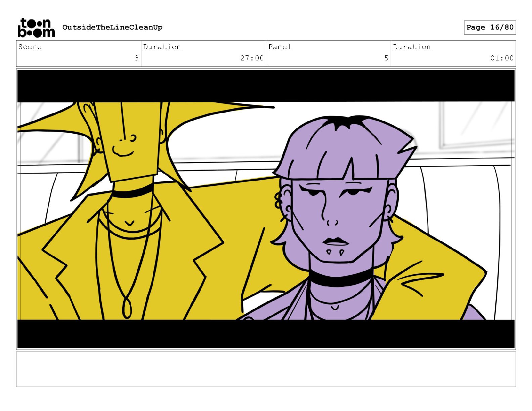Click the scene number 3 value
This screenshot has width=532, height=411.
tap(136, 58)
